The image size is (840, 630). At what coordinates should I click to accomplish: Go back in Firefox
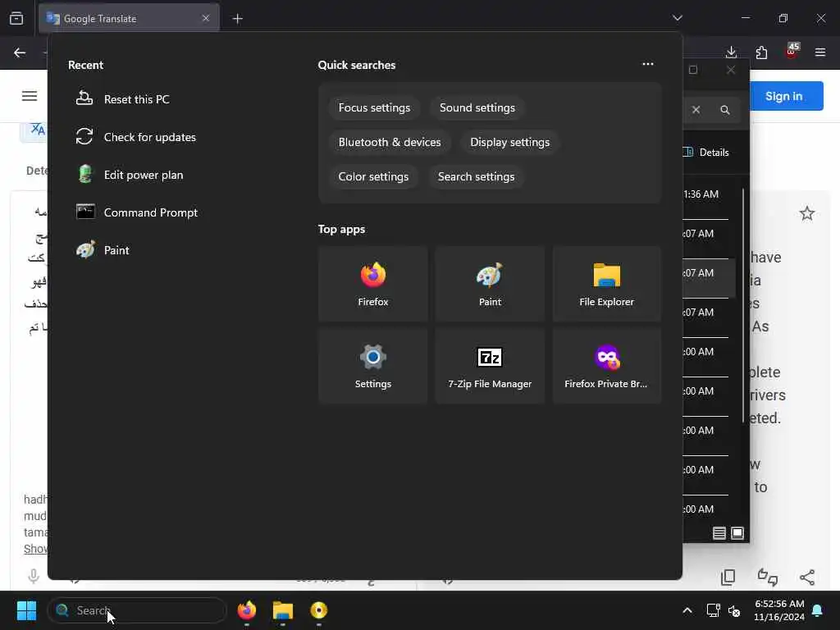[20, 52]
